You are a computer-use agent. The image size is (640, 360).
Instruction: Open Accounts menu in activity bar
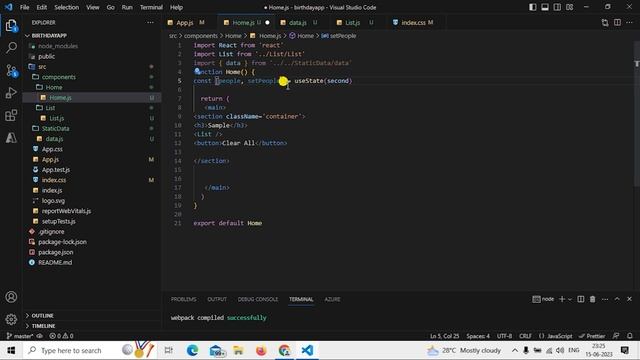pos(11,297)
